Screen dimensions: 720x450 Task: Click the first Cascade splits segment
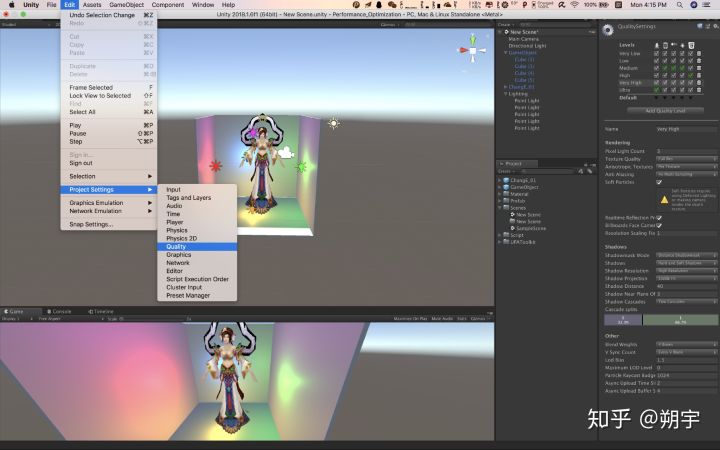623,320
